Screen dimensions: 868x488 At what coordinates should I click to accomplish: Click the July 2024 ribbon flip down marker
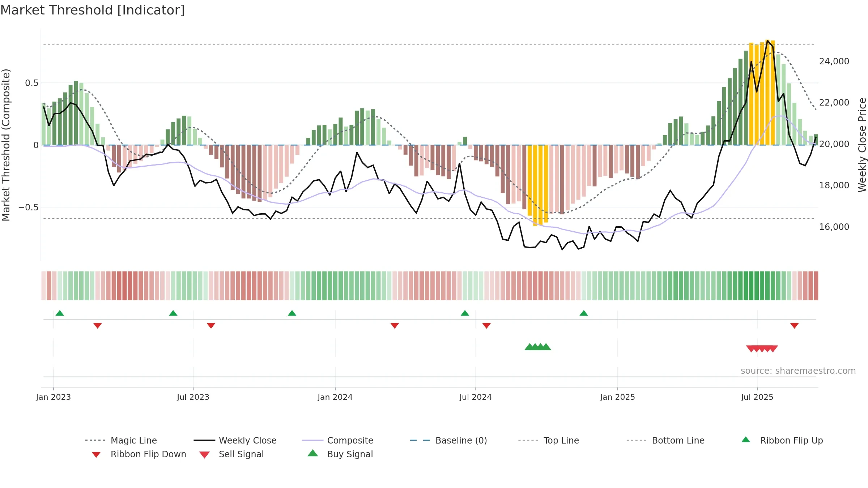(x=486, y=325)
